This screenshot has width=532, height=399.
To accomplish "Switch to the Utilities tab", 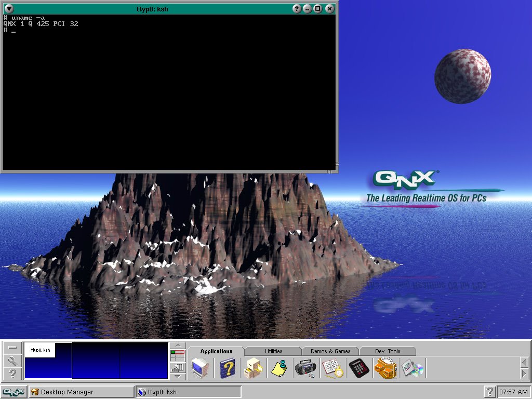I will 273,351.
